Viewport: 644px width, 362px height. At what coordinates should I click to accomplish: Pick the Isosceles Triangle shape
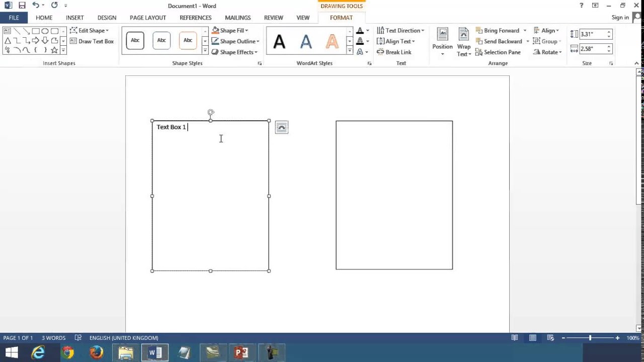point(7,41)
